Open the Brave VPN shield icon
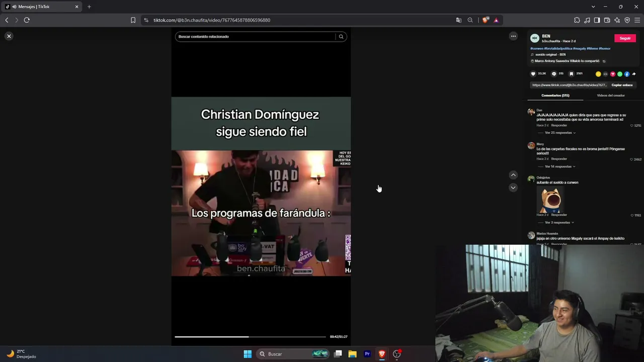The image size is (644, 362). [627, 20]
